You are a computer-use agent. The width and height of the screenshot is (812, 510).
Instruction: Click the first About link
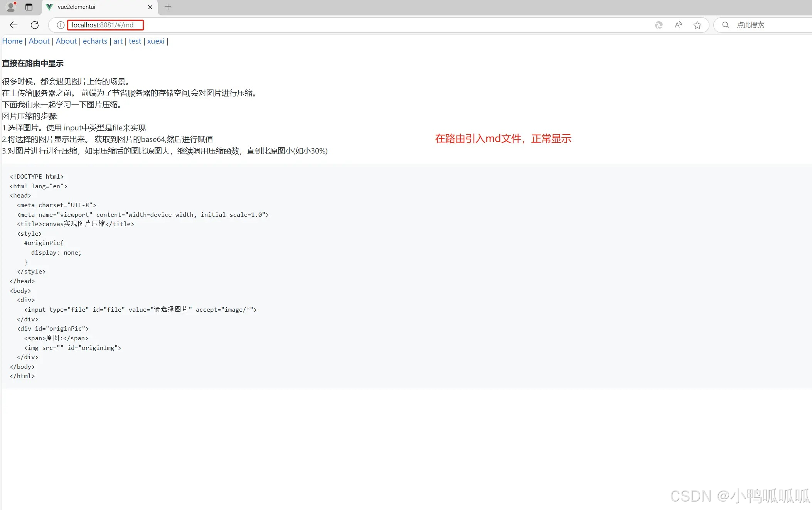pyautogui.click(x=39, y=41)
